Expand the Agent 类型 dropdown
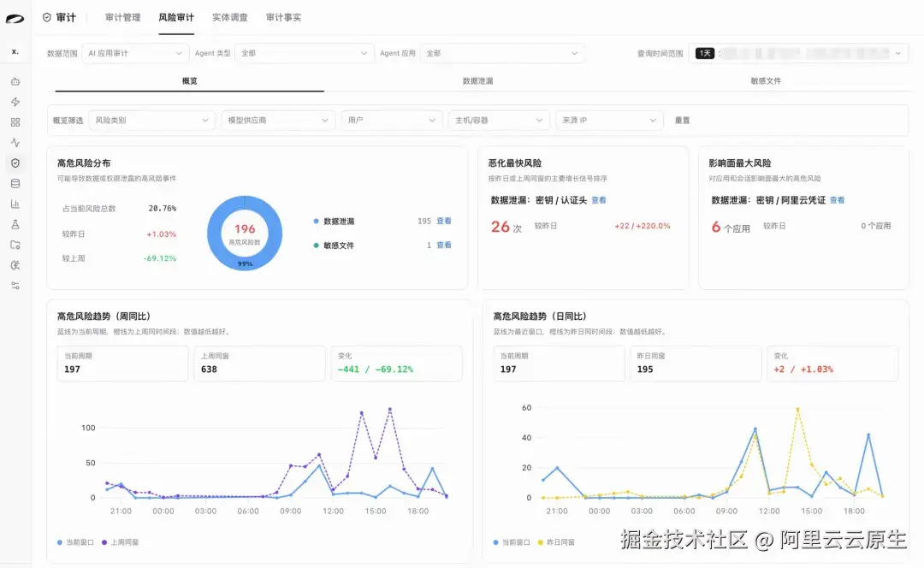This screenshot has width=924, height=568. point(304,53)
